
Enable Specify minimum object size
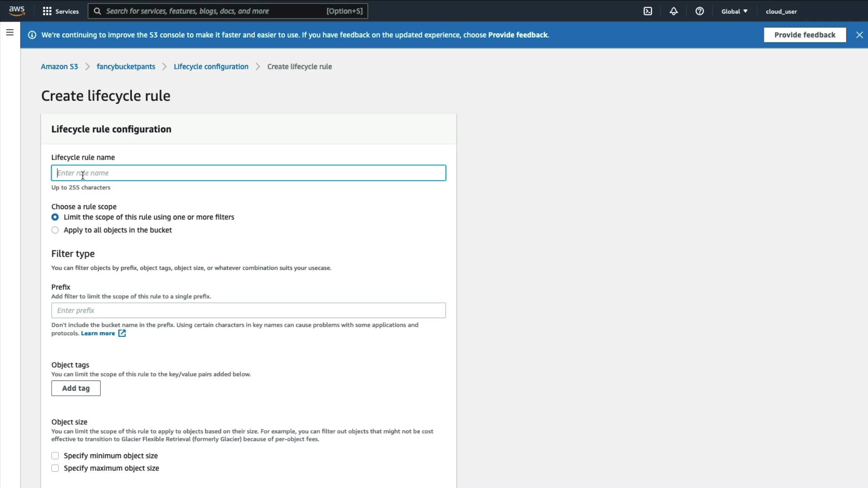point(55,456)
